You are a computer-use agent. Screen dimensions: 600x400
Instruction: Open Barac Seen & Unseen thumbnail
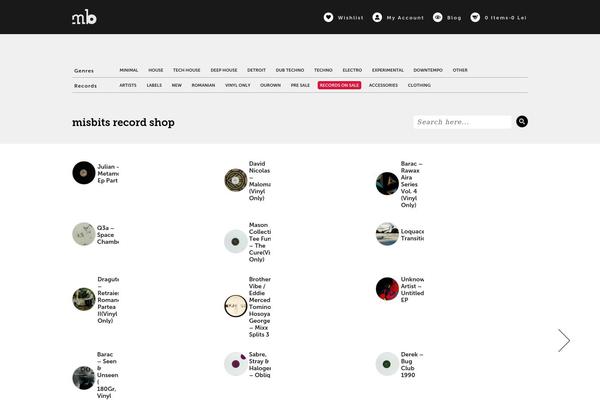[84, 378]
